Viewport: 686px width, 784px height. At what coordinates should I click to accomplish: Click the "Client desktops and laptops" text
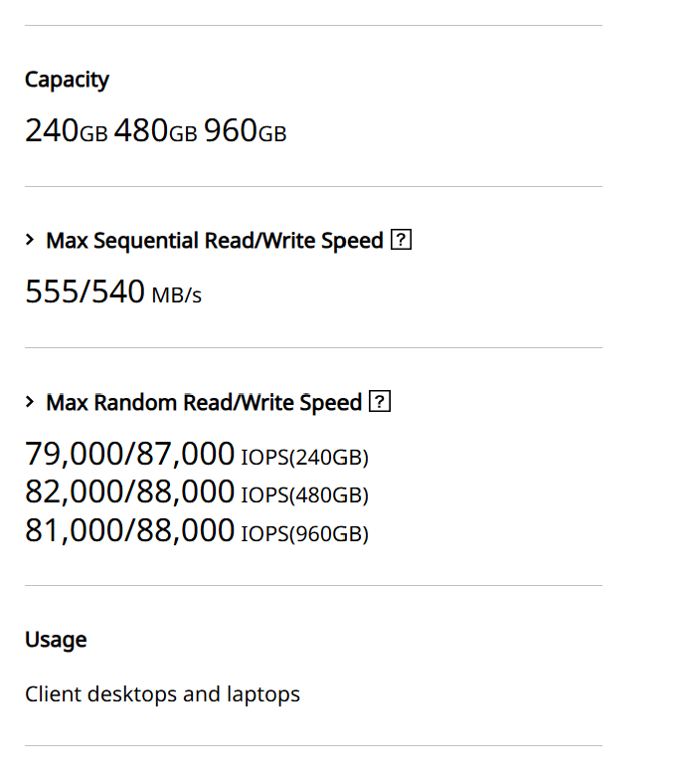click(162, 693)
